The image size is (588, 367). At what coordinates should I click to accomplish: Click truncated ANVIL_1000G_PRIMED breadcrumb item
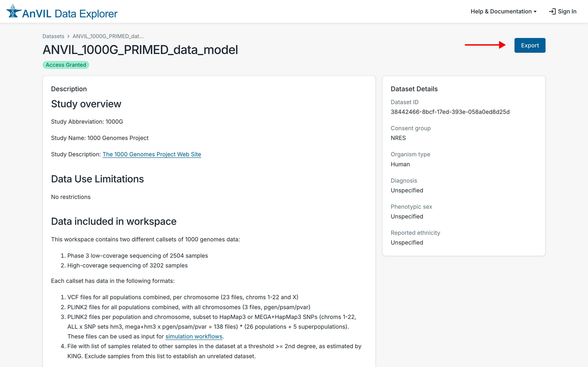pos(108,36)
